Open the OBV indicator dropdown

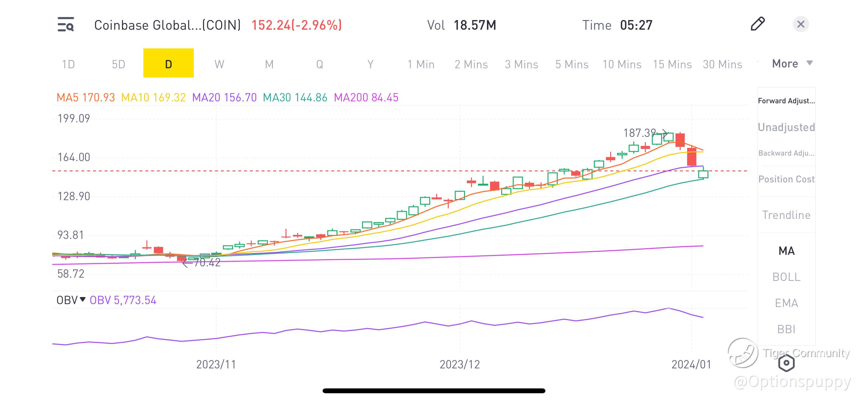[71, 300]
